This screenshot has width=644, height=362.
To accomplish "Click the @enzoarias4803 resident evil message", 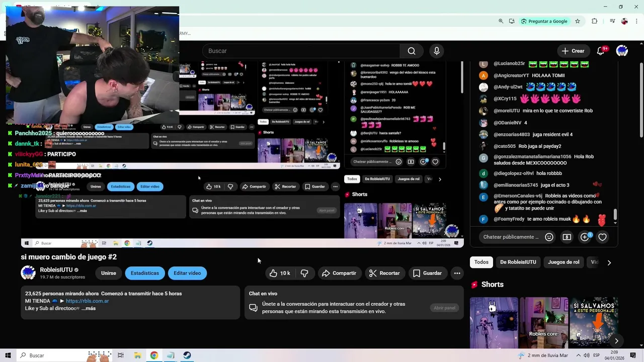I will click(525, 134).
